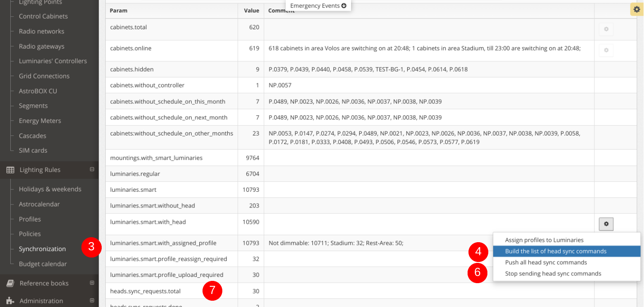Select Assign profiles to Luminaries
The image size is (644, 307).
click(544, 240)
